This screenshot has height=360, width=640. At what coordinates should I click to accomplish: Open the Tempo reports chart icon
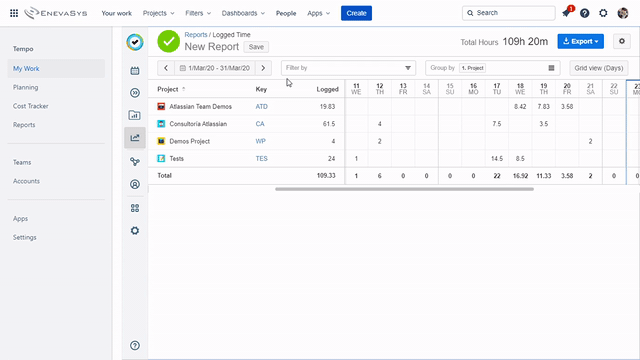(x=135, y=138)
